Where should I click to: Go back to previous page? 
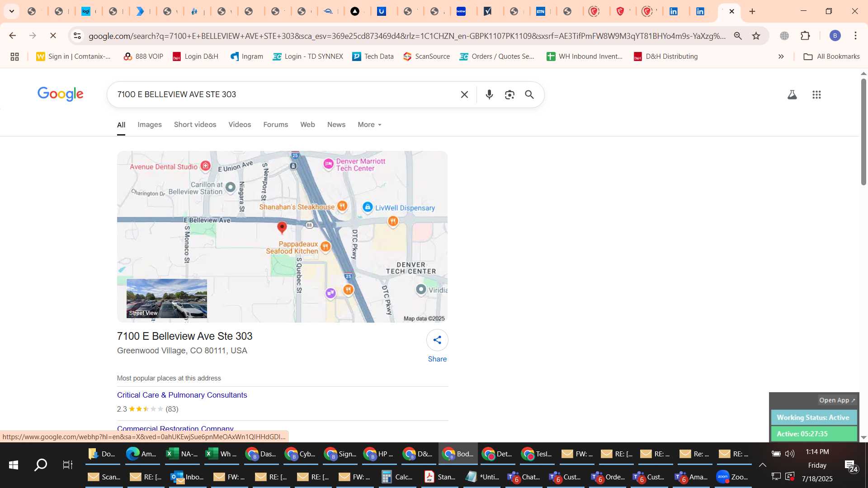(12, 36)
